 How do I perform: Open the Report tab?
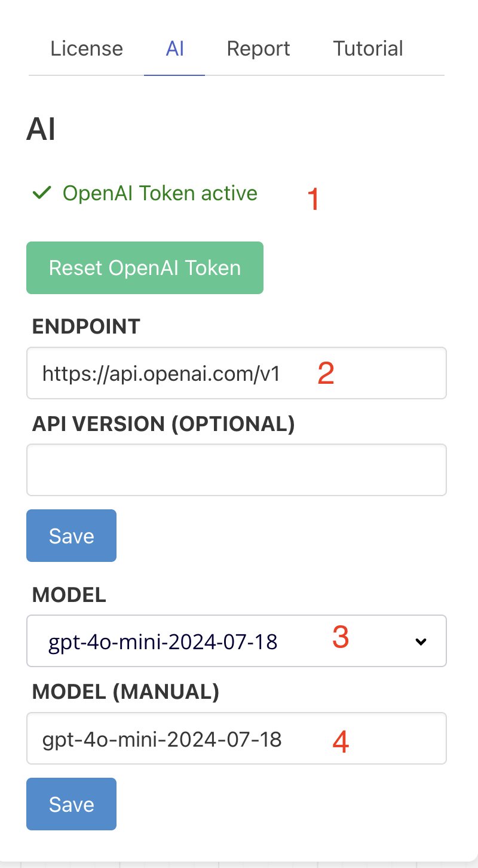click(x=258, y=48)
